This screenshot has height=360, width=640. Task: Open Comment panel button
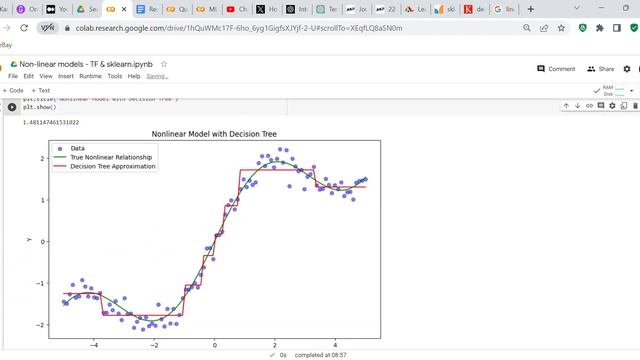pyautogui.click(x=556, y=69)
